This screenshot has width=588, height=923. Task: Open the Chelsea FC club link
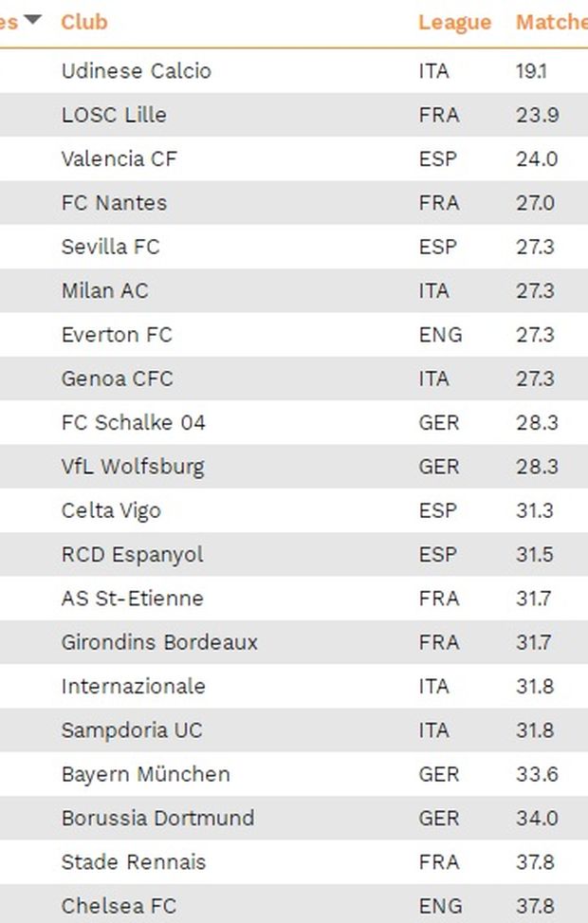tap(119, 906)
